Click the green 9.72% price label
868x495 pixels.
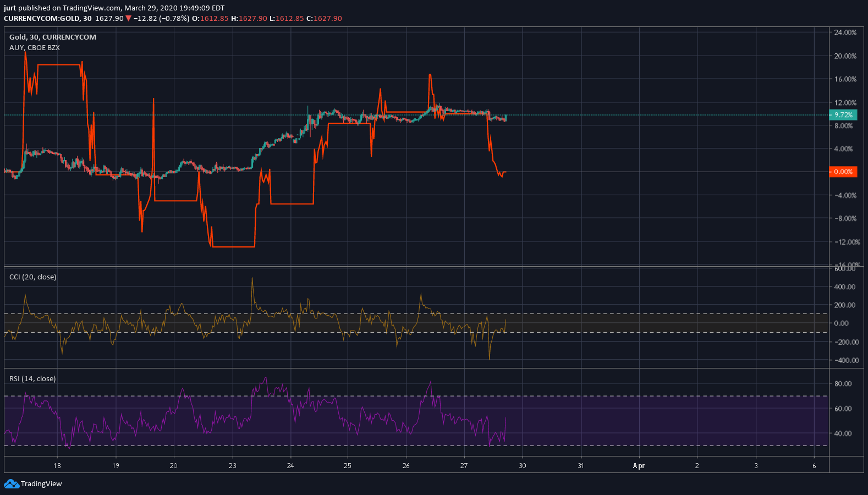[x=843, y=115]
